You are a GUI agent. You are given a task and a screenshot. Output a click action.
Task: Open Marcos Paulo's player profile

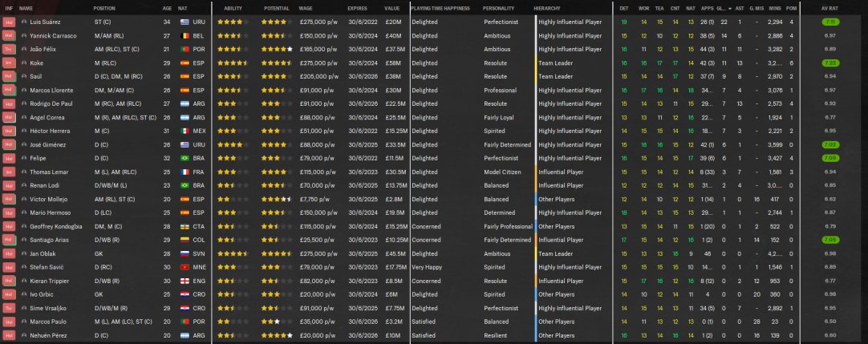click(47, 322)
